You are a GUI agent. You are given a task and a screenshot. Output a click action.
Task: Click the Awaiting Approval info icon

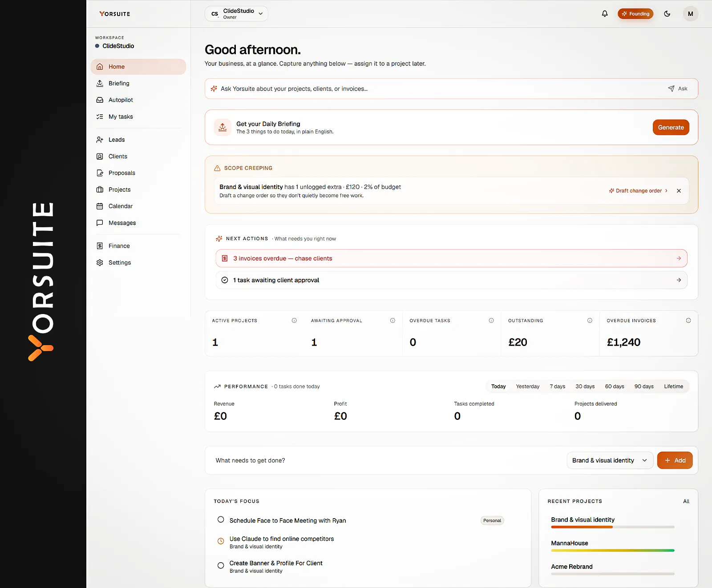point(392,320)
